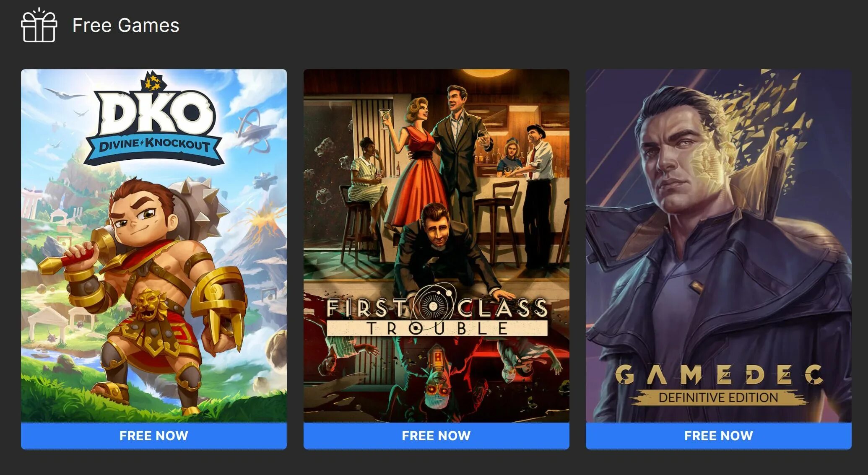Click the Definitive Edition gold banner
868x475 pixels.
[718, 397]
